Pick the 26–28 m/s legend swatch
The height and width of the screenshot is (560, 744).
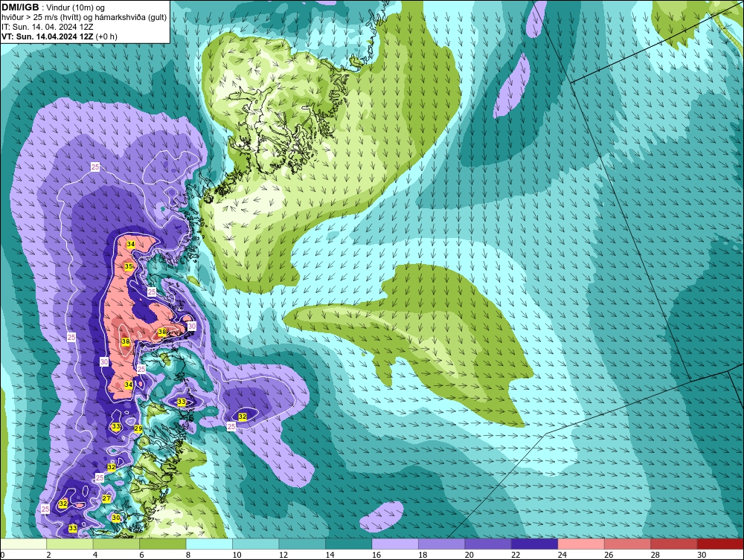coord(628,544)
